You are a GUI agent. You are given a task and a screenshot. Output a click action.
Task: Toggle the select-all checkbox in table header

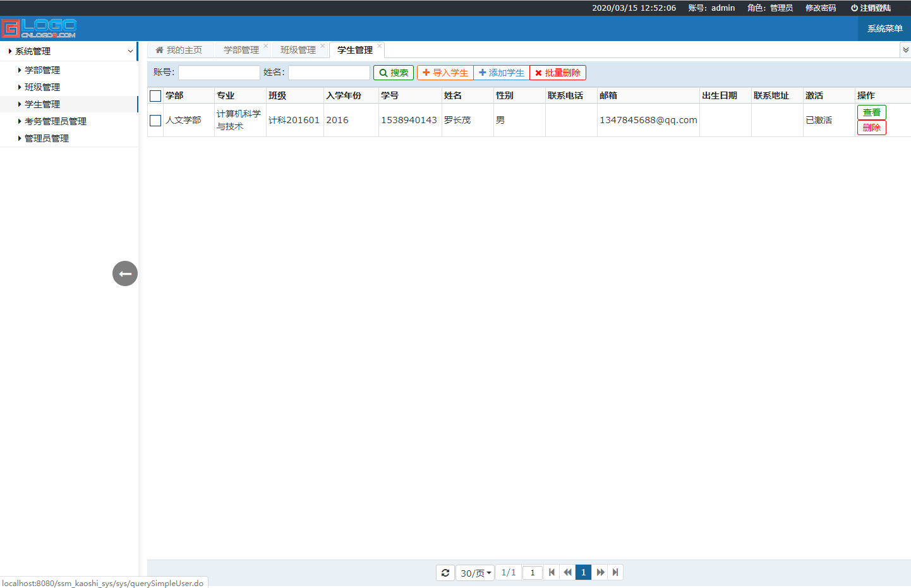(155, 95)
